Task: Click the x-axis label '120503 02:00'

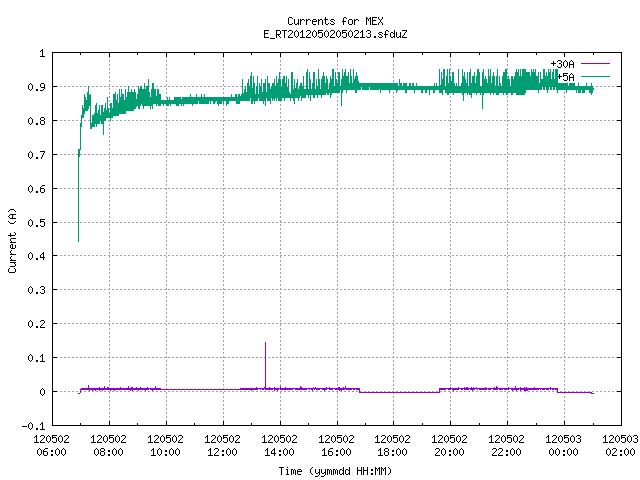Action: [x=620, y=445]
